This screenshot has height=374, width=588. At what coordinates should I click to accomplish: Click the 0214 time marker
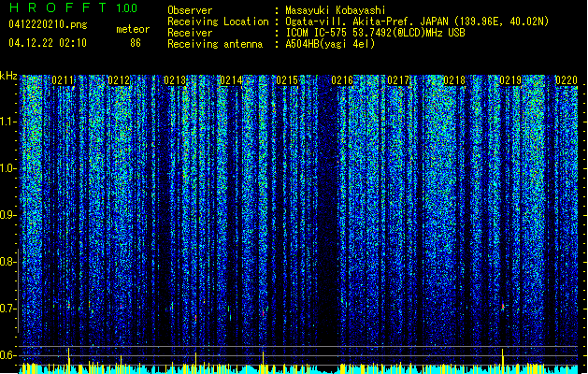tap(231, 80)
